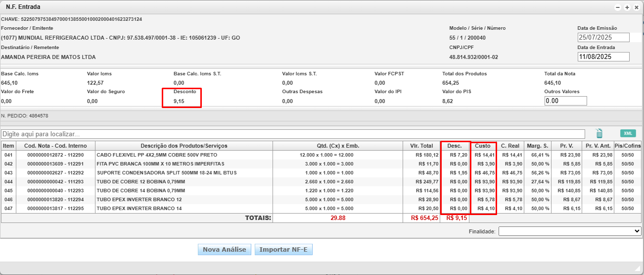Click the Custo column header
Image resolution: width=644 pixels, height=275 pixels.
(x=483, y=146)
